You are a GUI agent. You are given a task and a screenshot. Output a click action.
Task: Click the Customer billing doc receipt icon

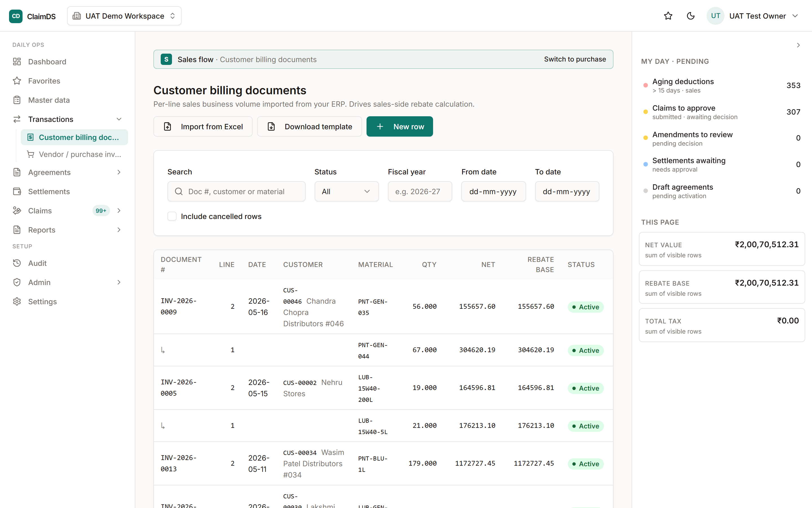tap(30, 137)
